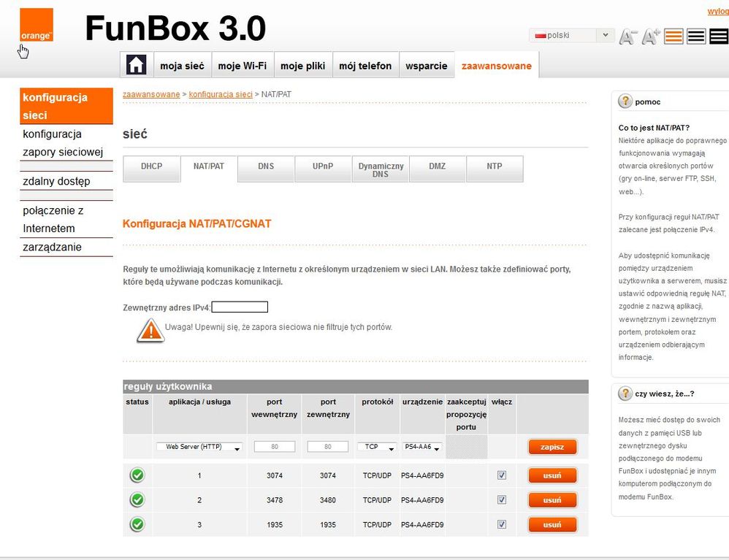Open the polski language dropdown
The height and width of the screenshot is (560, 729).
pyautogui.click(x=572, y=35)
